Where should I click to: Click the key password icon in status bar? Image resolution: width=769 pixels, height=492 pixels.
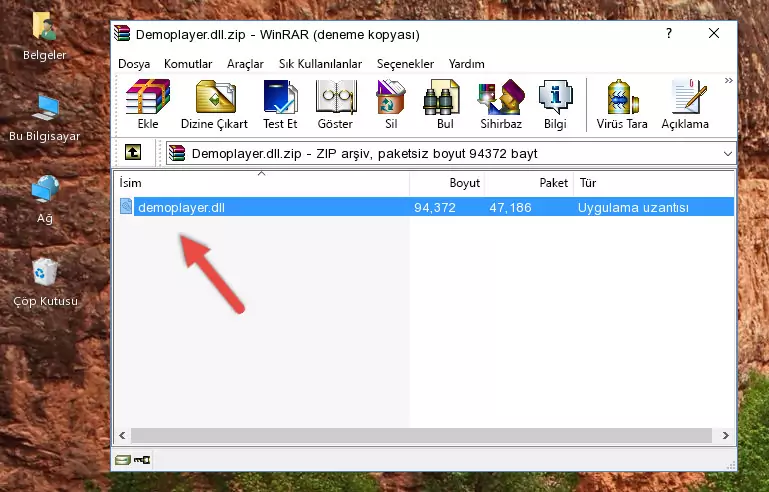coord(142,460)
